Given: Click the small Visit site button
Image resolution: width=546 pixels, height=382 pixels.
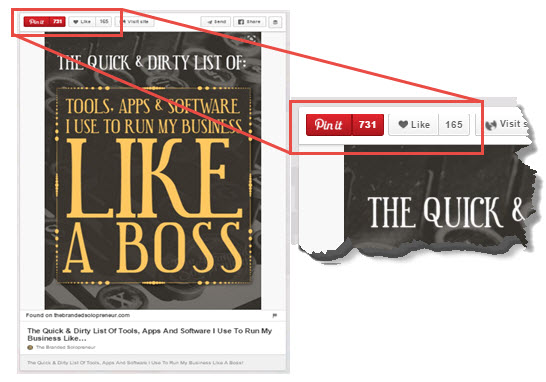Looking at the screenshot, I should [x=134, y=22].
